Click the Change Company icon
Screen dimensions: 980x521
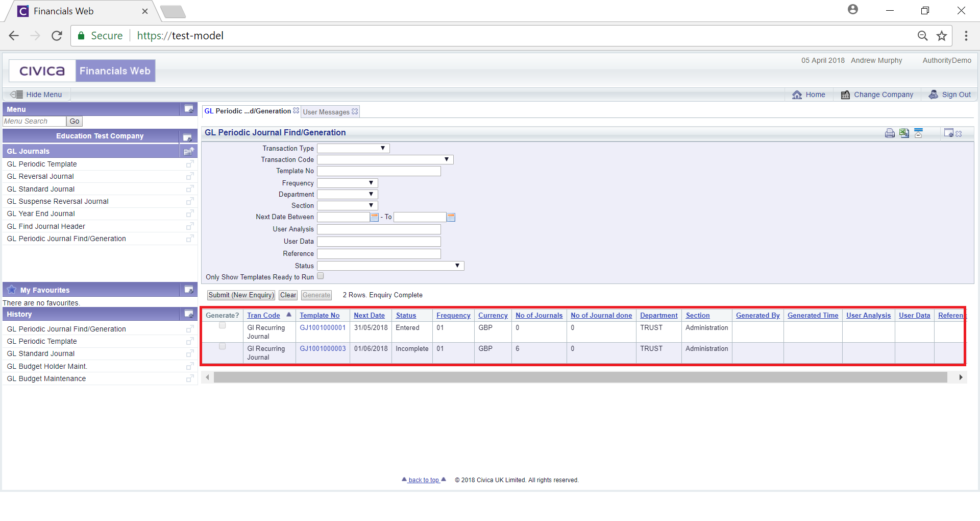pos(845,95)
